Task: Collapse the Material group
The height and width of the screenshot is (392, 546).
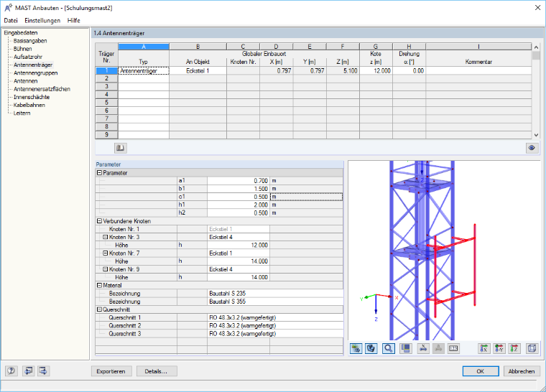Action: click(x=99, y=285)
